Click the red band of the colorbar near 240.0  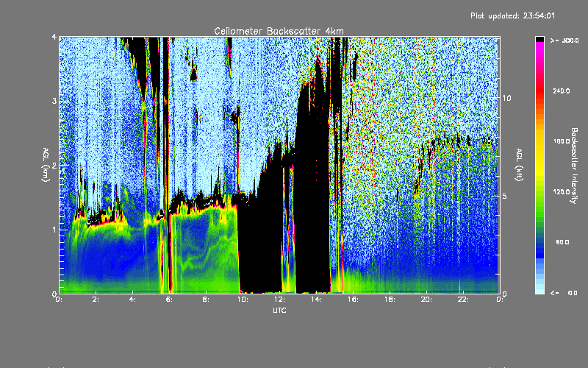539,91
